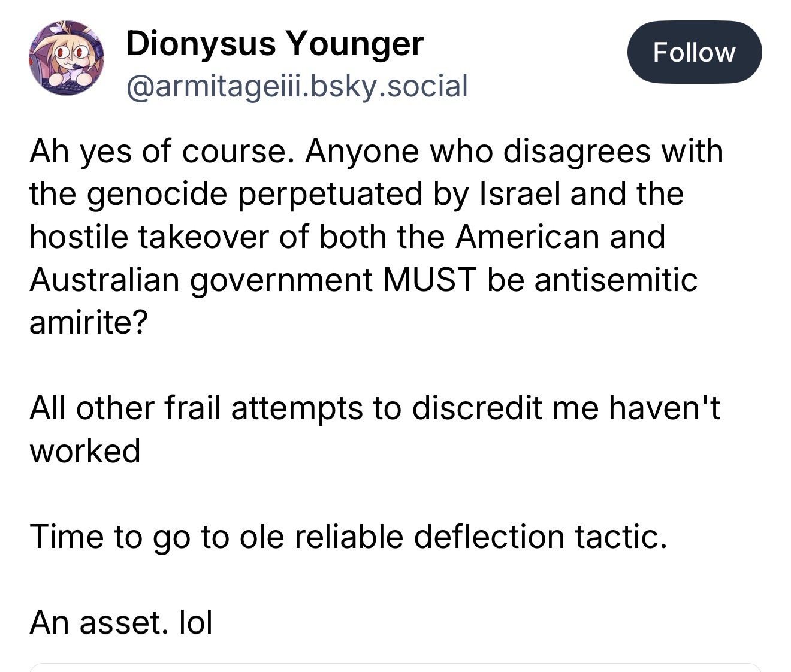
Task: Click the "Time to go to ole reliable" line
Action: (x=218, y=536)
